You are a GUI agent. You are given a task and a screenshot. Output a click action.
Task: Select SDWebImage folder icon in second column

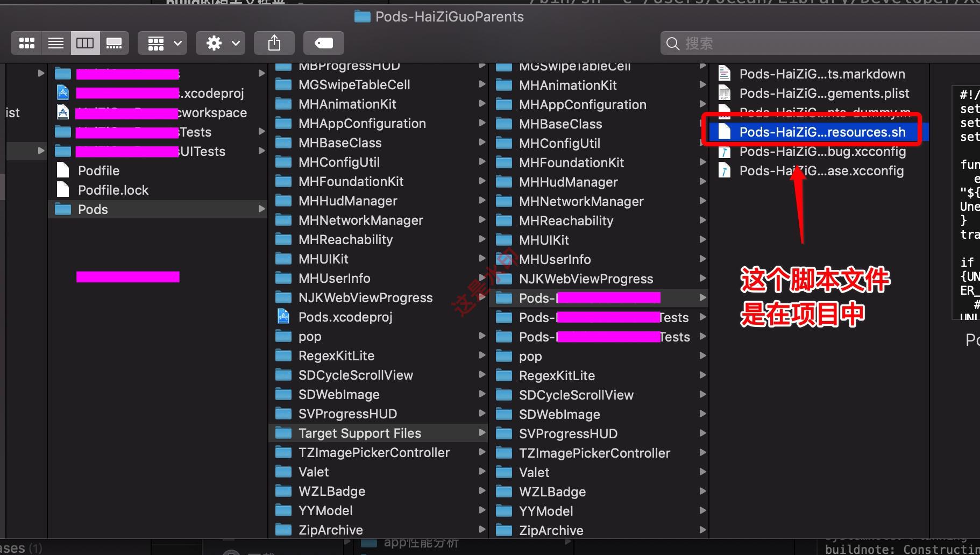[283, 394]
